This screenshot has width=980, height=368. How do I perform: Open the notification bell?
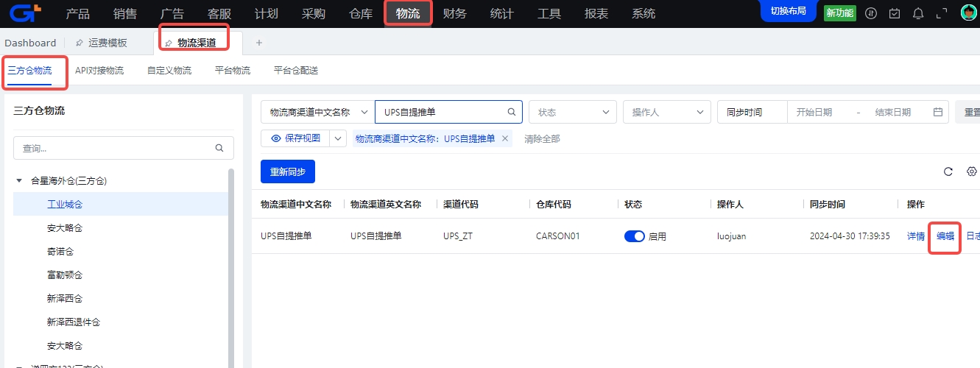tap(918, 13)
